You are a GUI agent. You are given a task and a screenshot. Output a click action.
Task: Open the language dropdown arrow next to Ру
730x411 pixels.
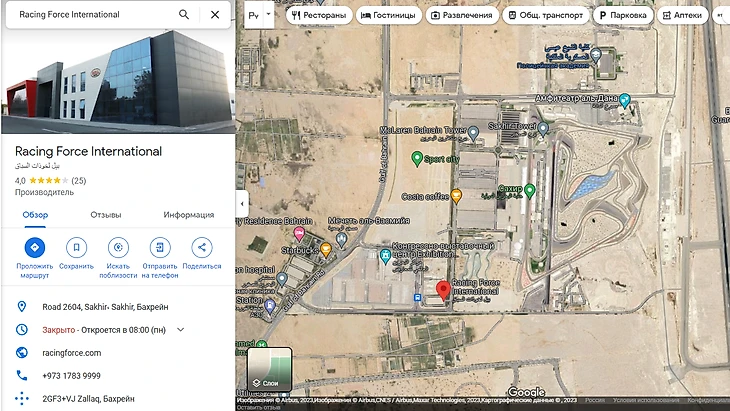pos(269,14)
